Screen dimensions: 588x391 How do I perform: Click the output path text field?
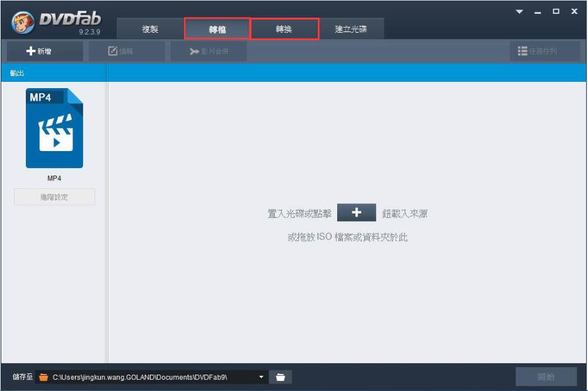pos(148,377)
